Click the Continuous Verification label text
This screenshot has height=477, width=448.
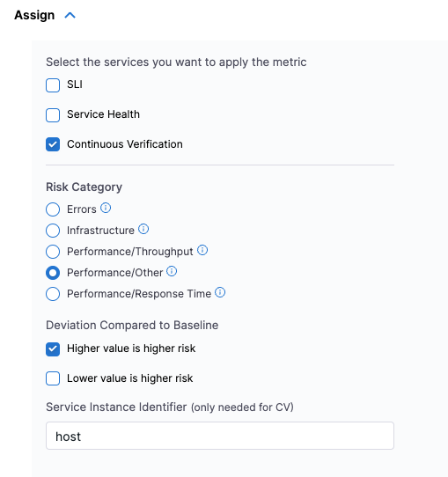(x=125, y=144)
